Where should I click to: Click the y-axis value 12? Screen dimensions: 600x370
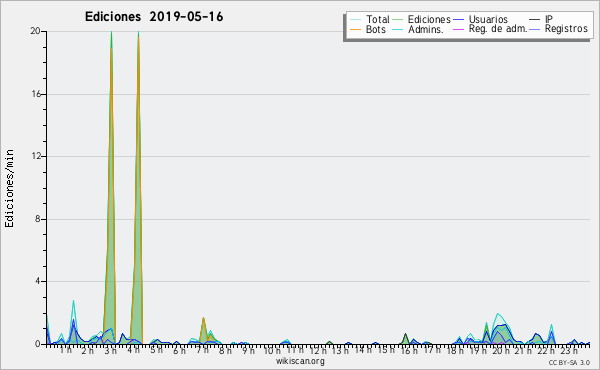pyautogui.click(x=36, y=156)
